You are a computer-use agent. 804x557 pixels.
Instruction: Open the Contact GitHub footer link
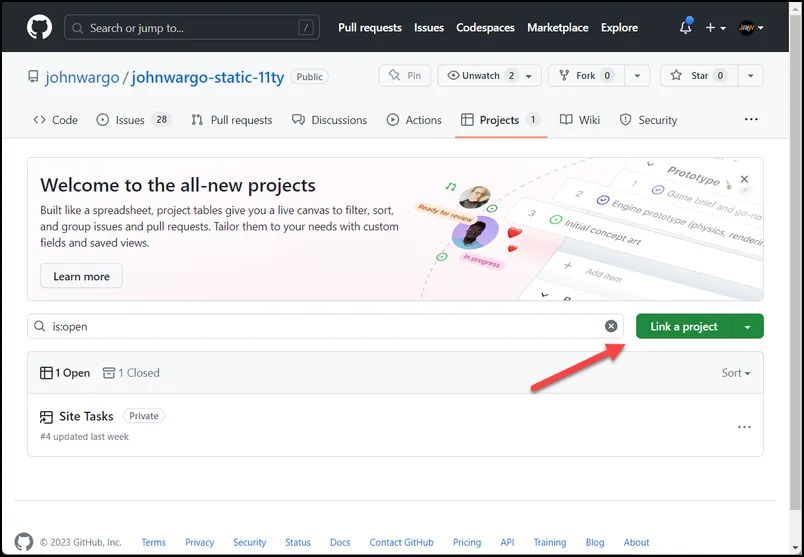click(401, 542)
